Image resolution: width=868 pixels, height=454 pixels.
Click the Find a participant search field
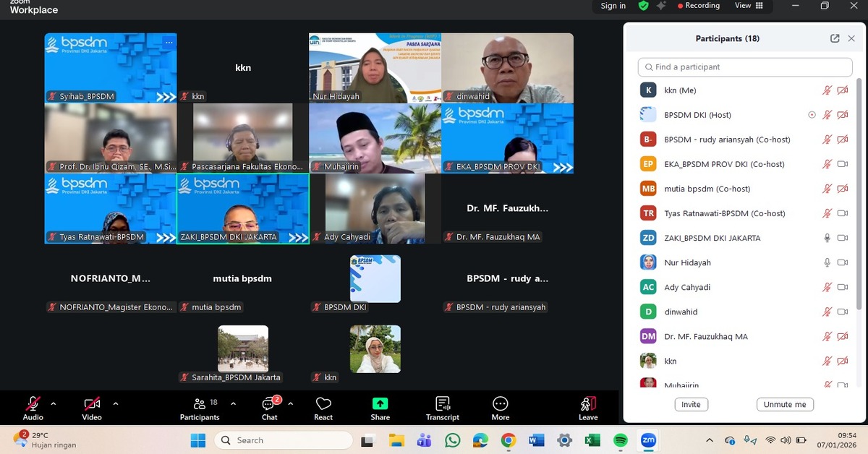(744, 67)
